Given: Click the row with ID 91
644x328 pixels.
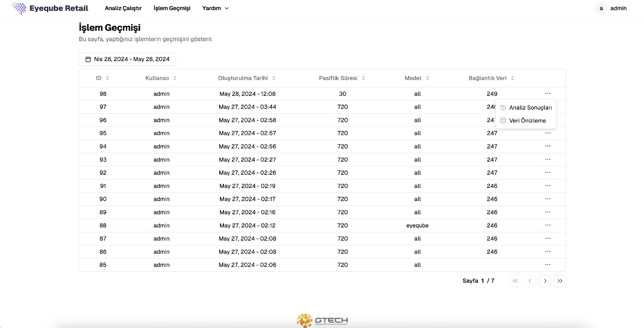Looking at the screenshot, I should coord(322,186).
